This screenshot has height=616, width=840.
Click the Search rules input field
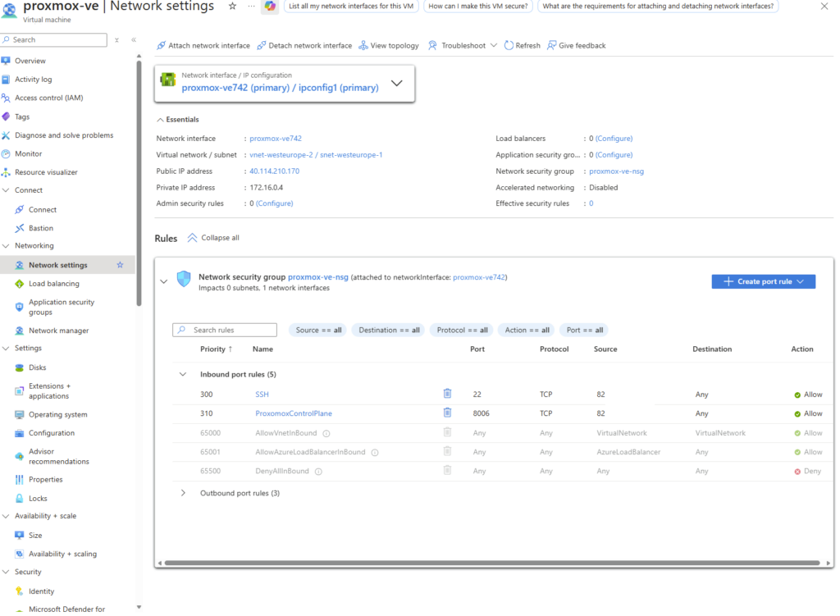[225, 330]
